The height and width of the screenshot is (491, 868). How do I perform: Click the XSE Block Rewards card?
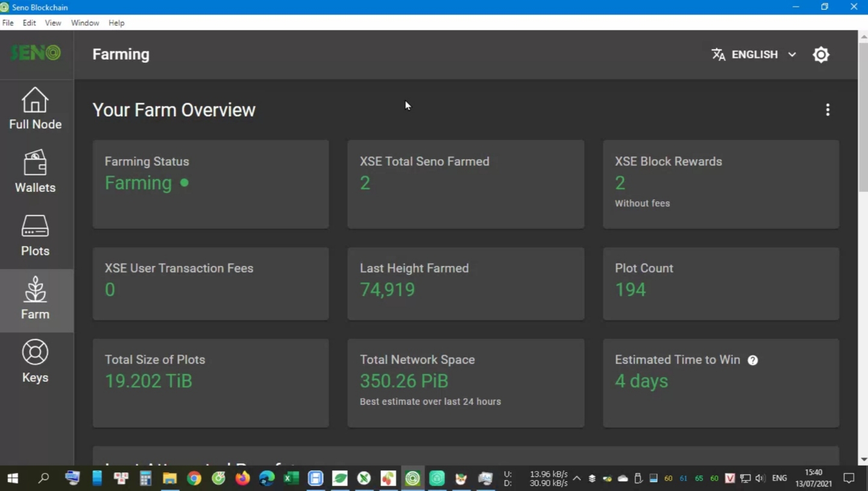coord(721,185)
